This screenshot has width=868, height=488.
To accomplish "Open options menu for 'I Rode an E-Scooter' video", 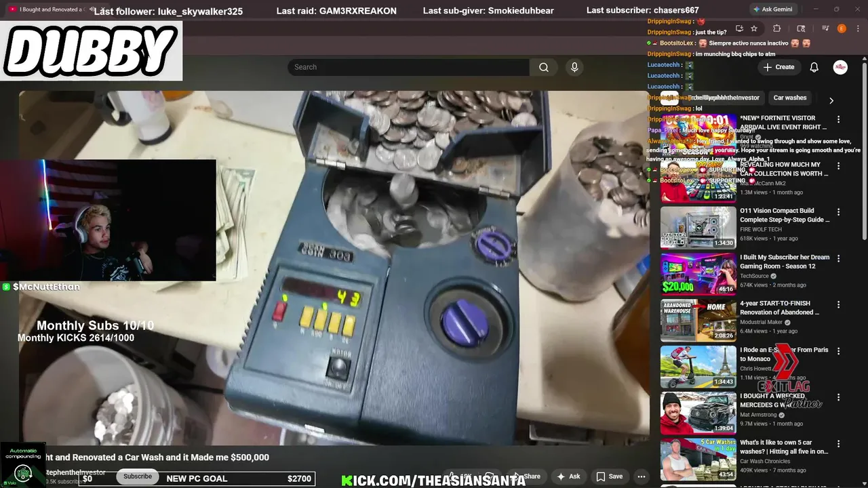I will [838, 351].
